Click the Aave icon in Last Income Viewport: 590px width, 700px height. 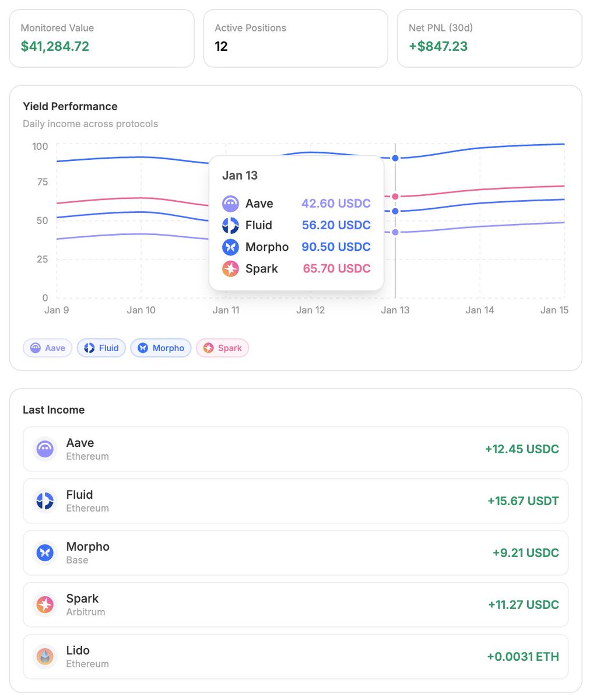tap(45, 449)
